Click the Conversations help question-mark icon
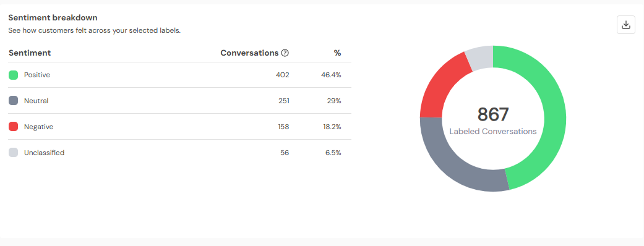Viewport: 644px width, 246px height. tap(285, 53)
